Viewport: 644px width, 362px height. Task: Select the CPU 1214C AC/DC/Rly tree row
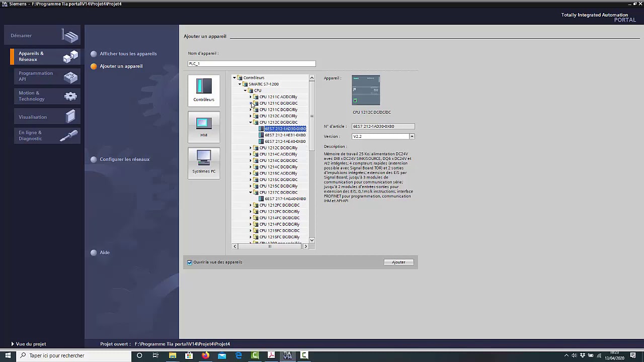pyautogui.click(x=278, y=154)
